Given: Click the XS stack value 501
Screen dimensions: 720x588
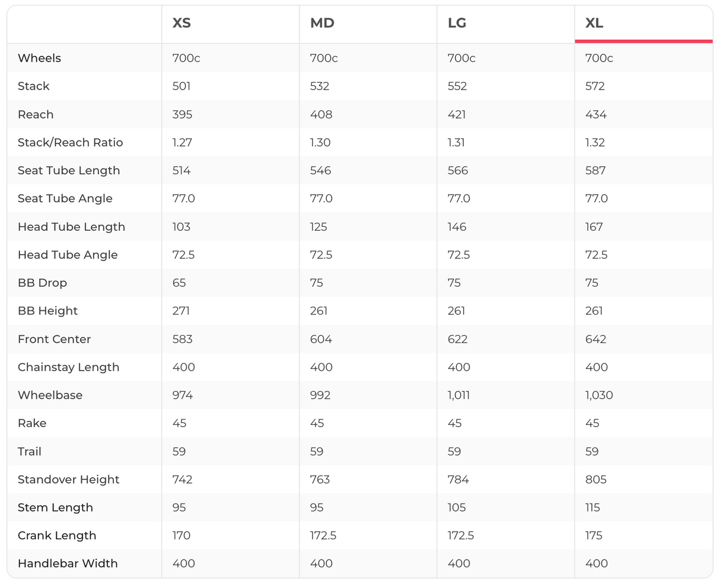Looking at the screenshot, I should coord(181,86).
